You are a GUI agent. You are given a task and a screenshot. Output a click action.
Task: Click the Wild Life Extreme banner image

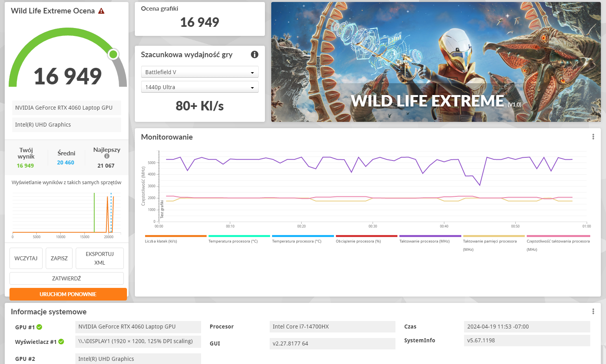[x=436, y=62]
